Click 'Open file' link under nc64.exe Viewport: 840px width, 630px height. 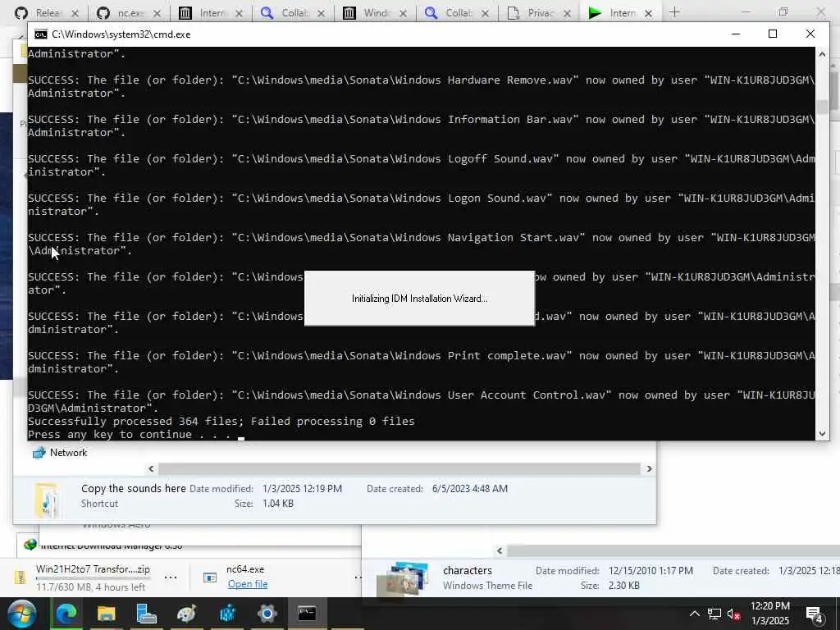coord(248,584)
